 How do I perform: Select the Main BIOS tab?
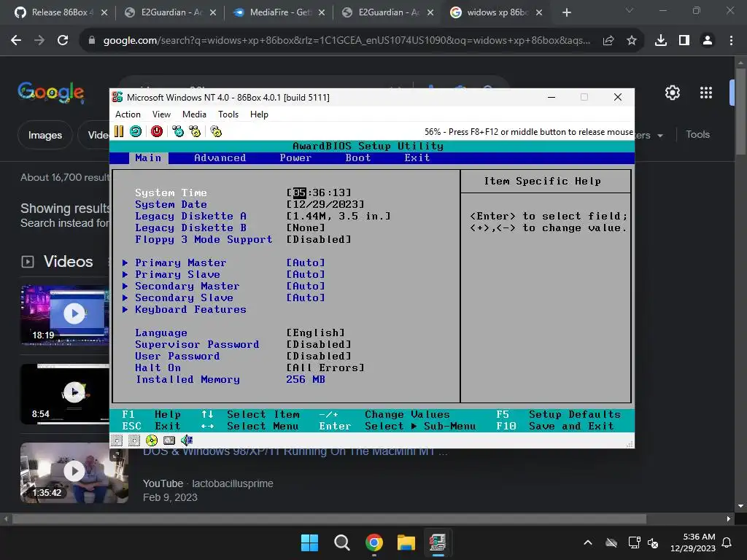148,158
